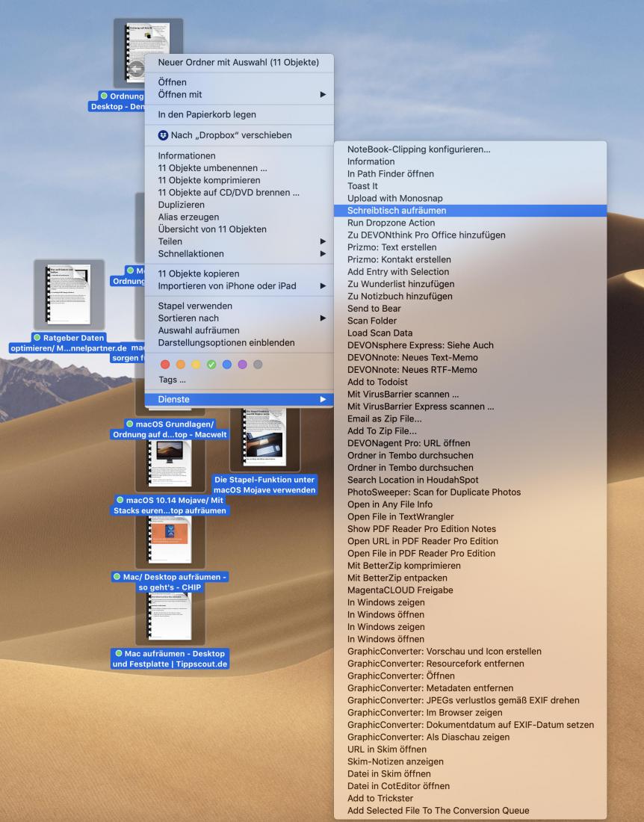The height and width of the screenshot is (822, 644).
Task: Select 'Schreibtisch aufräumen' service
Action: pos(470,210)
